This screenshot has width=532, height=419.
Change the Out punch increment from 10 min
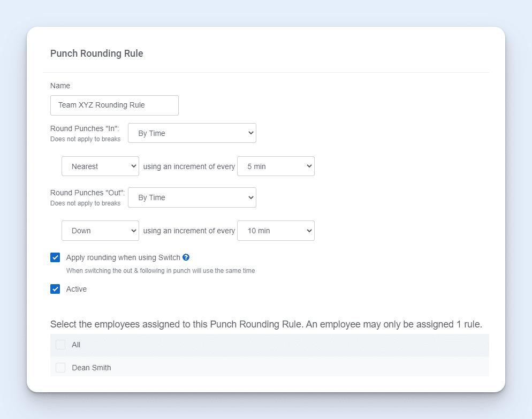point(276,231)
